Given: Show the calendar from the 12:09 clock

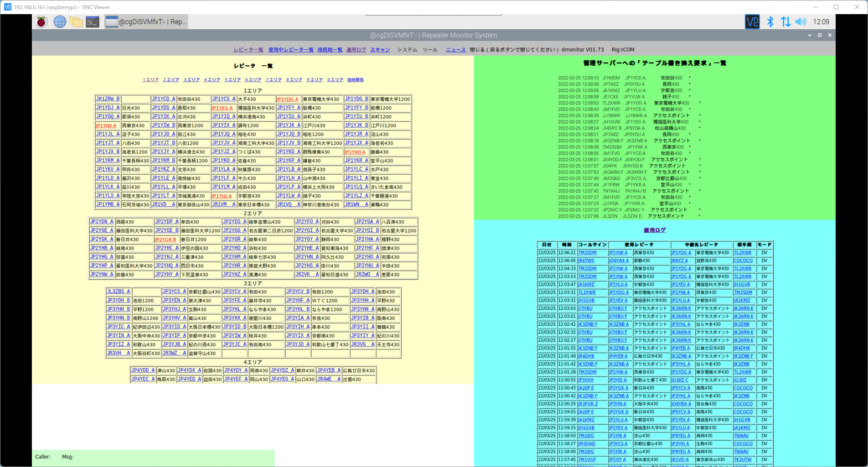Looking at the screenshot, I should coord(821,21).
